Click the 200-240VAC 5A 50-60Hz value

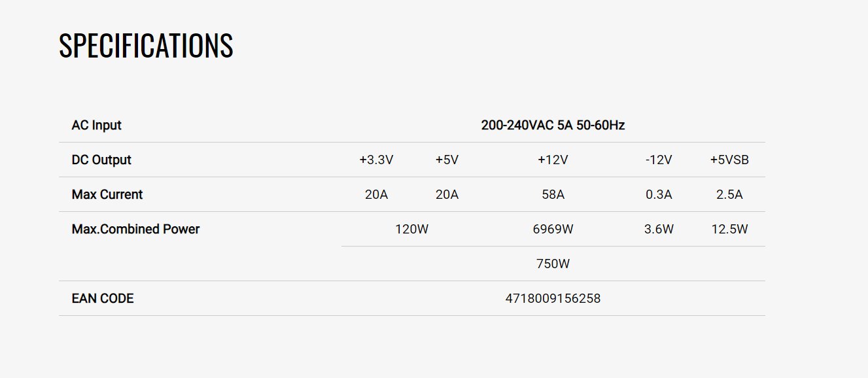pyautogui.click(x=553, y=125)
